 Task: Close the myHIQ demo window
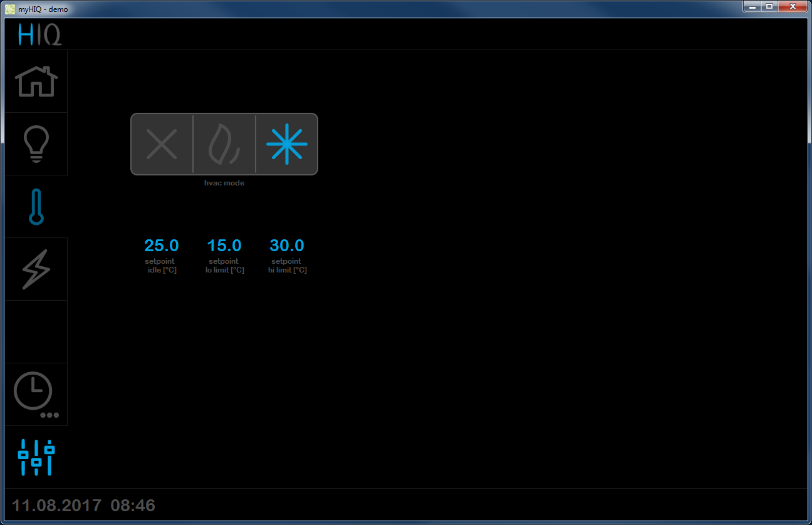point(793,7)
